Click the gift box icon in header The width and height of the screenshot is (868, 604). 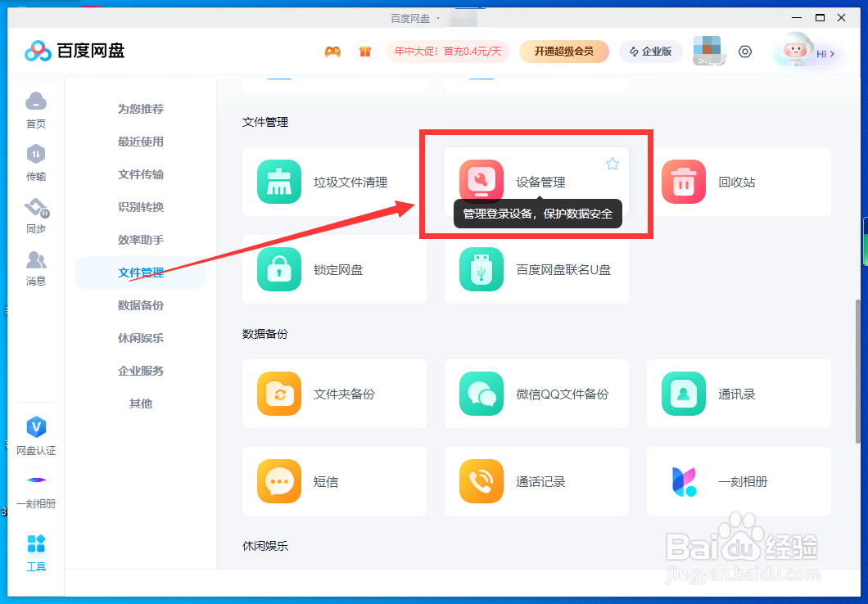pos(364,52)
